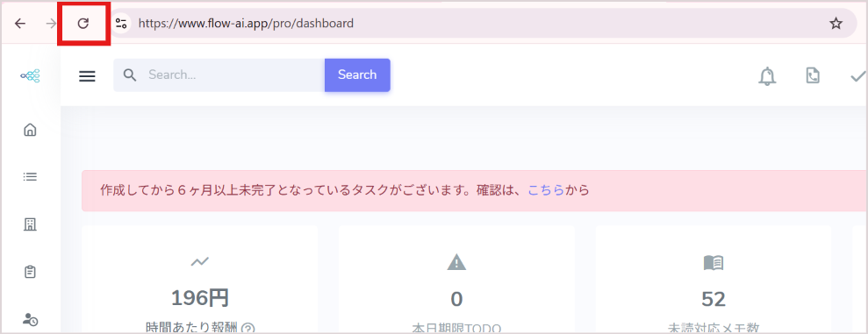Click the Flow AI logo in sidebar
This screenshot has height=334, width=868.
click(x=31, y=75)
